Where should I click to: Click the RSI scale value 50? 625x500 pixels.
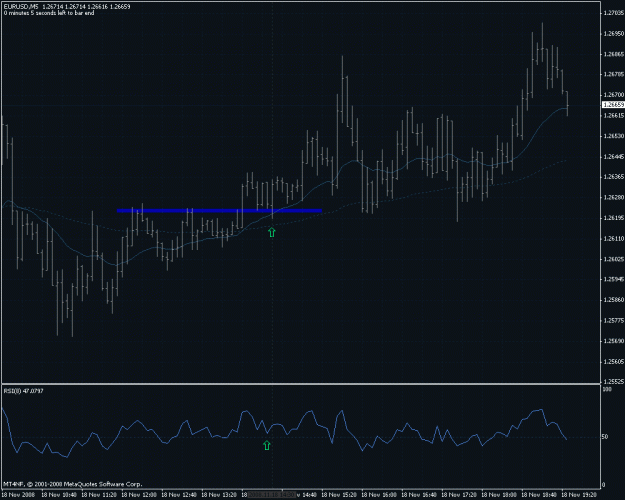pyautogui.click(x=605, y=437)
